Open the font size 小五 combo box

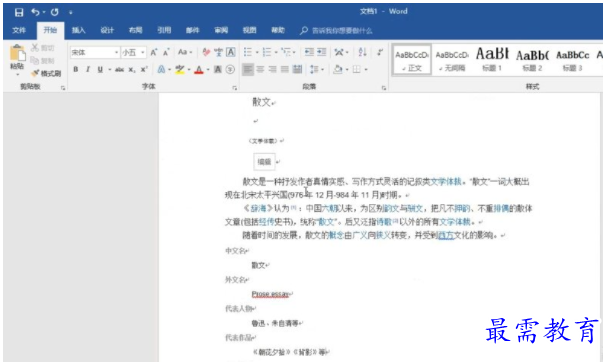[133, 52]
